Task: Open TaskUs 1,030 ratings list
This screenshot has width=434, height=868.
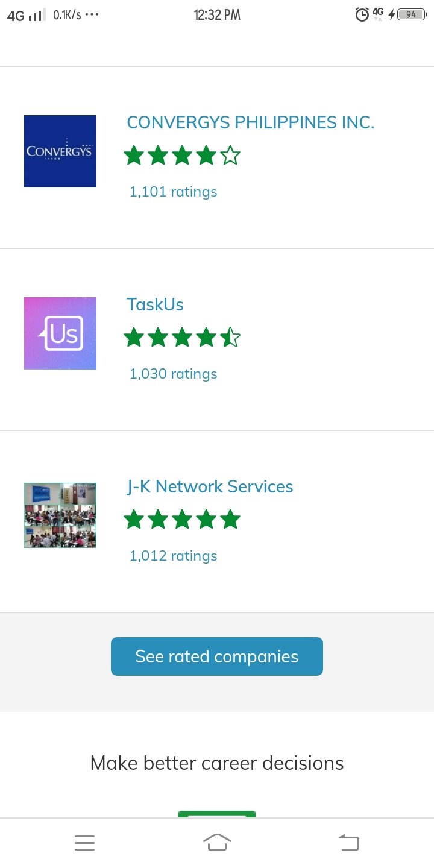Action: point(173,373)
